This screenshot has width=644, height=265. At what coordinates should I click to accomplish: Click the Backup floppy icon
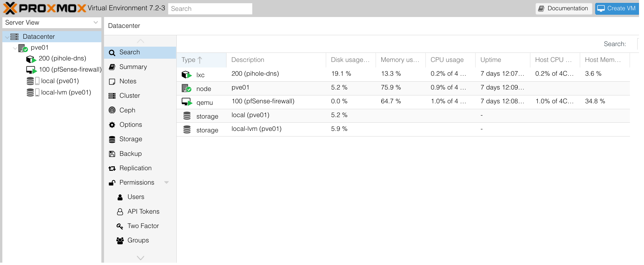[112, 154]
